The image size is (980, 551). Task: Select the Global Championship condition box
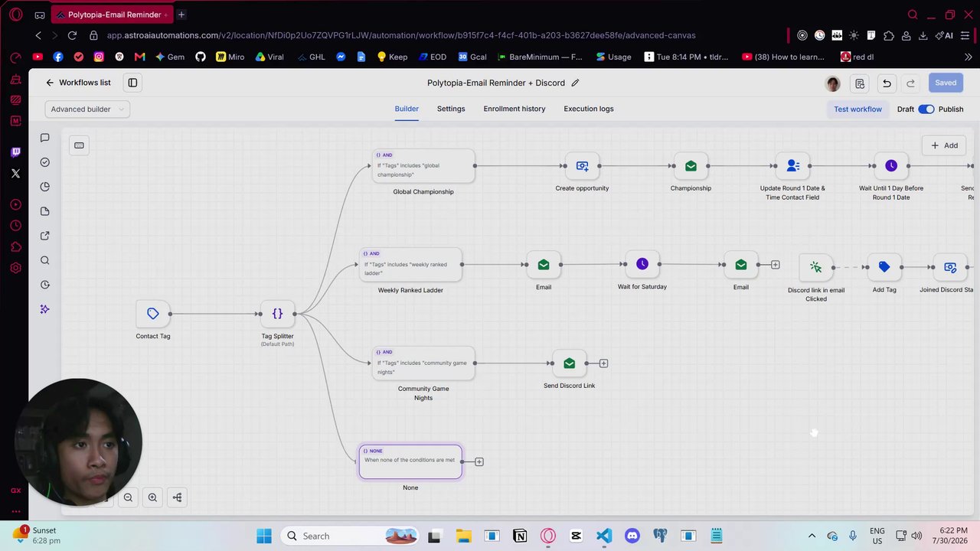pos(423,166)
